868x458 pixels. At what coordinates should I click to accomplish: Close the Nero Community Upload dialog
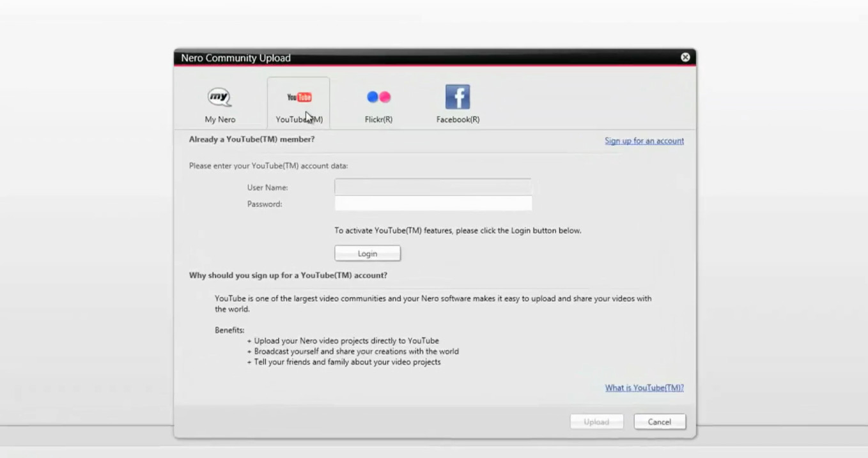(x=685, y=57)
